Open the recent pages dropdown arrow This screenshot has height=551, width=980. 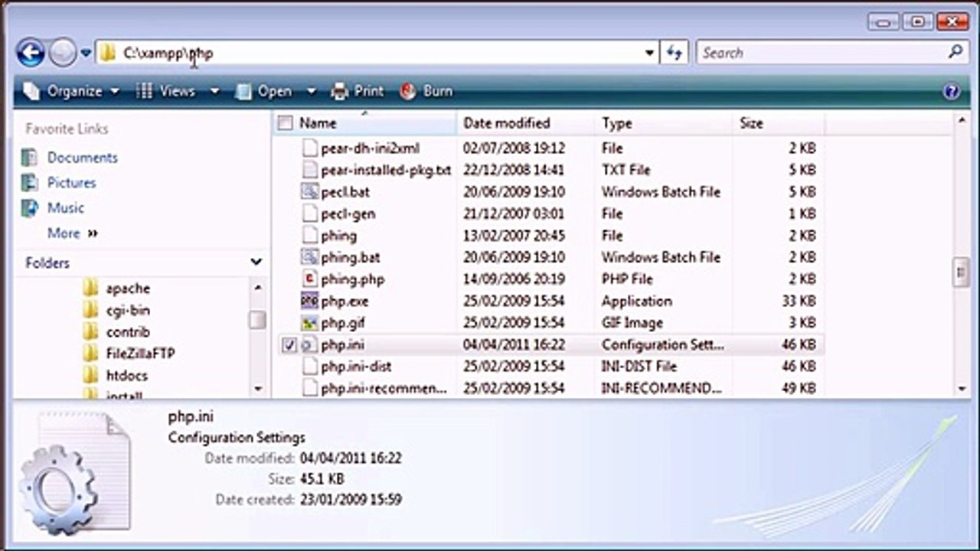pyautogui.click(x=86, y=54)
